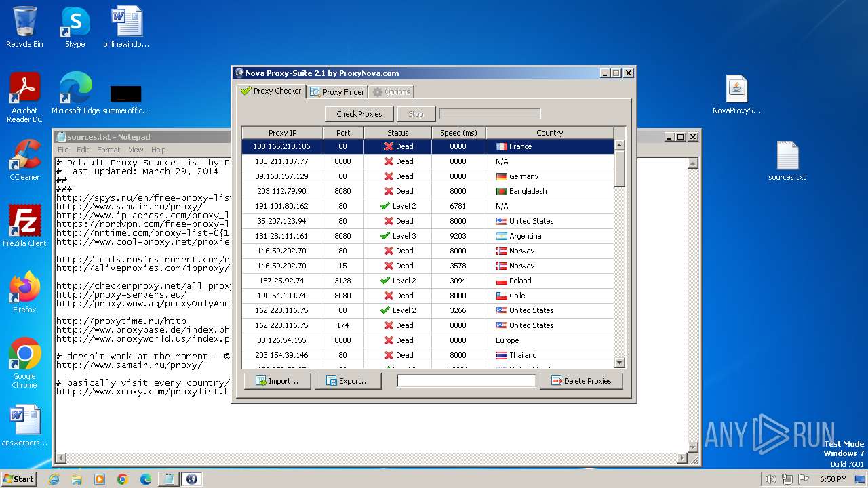The height and width of the screenshot is (488, 868).
Task: Open the Recycle Bin desktop icon
Action: coord(24,27)
